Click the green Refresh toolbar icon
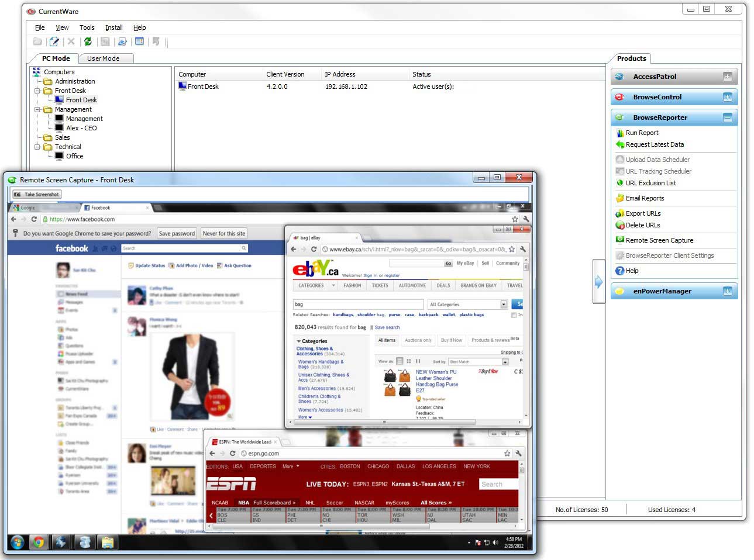This screenshot has height=560, width=754. (88, 42)
